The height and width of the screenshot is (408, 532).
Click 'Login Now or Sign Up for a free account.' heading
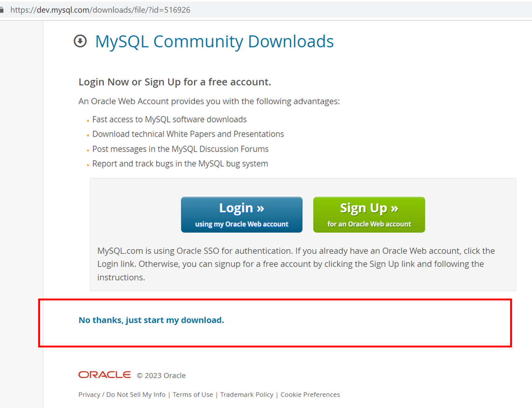(x=175, y=82)
